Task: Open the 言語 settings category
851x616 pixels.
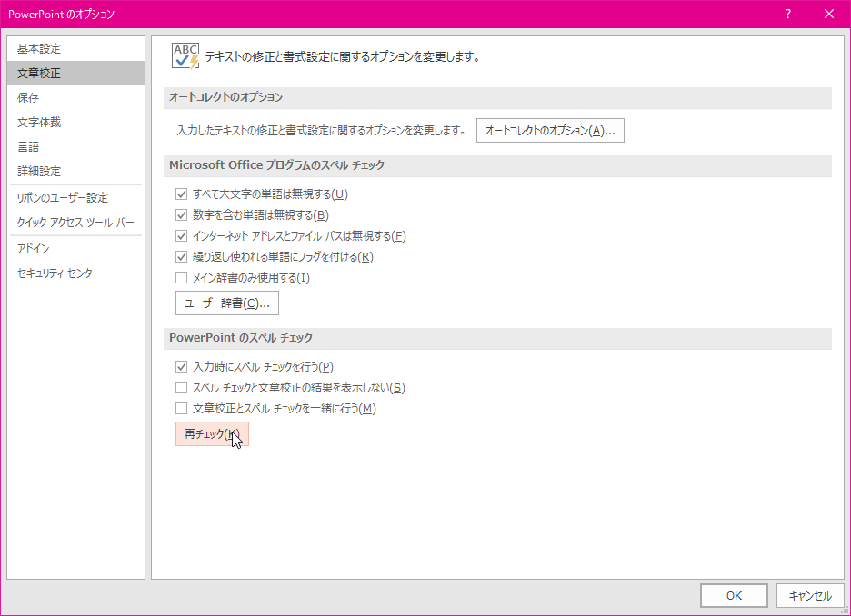Action: [76, 147]
